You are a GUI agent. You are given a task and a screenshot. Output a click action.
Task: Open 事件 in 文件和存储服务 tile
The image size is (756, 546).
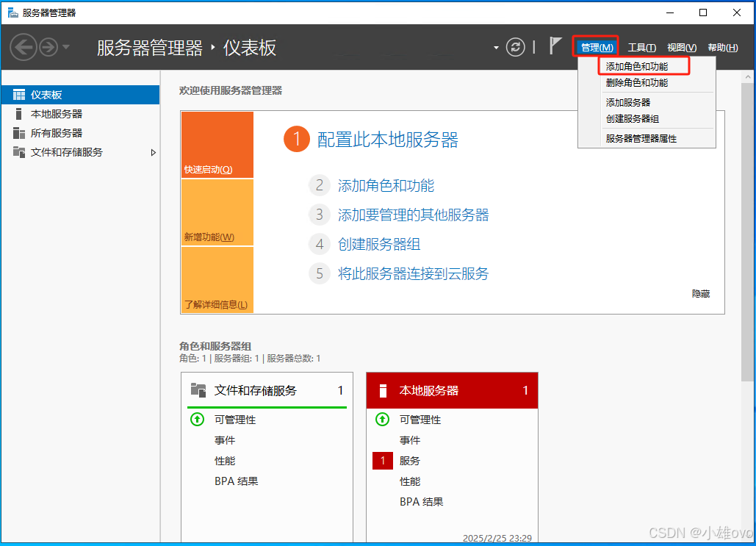click(225, 440)
